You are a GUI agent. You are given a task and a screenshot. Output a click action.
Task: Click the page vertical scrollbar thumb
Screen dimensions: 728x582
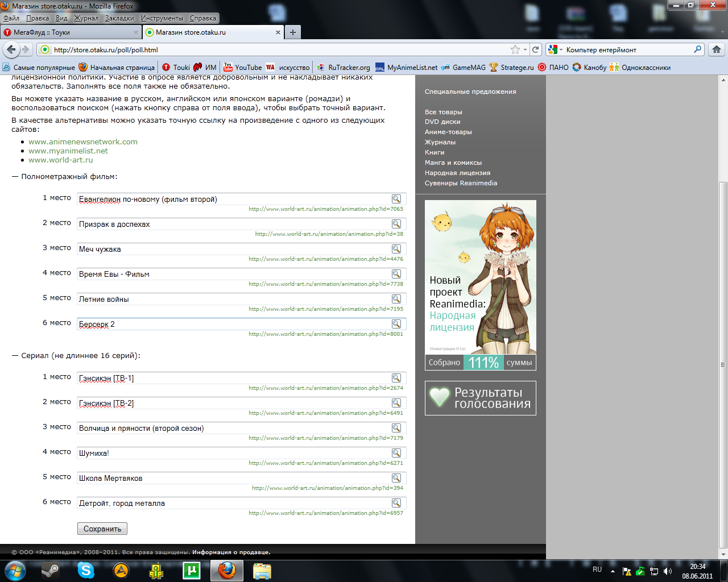pos(723,364)
